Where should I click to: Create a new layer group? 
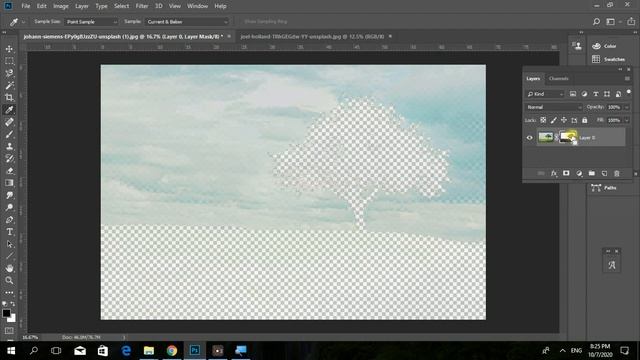pos(591,173)
